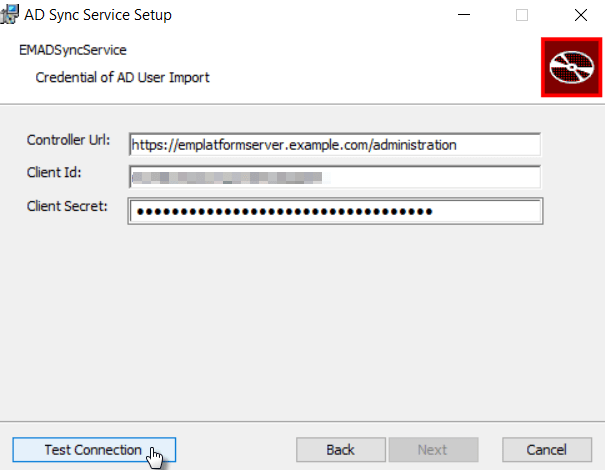Go to previous step with Back
Image resolution: width=605 pixels, height=470 pixels.
(341, 450)
